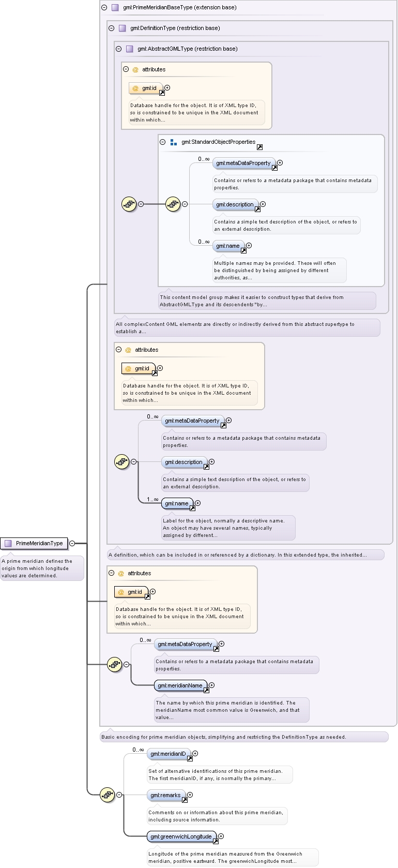Click the PrimeMeridianType type icon
Screen dimensions: 398x868
tap(8, 543)
